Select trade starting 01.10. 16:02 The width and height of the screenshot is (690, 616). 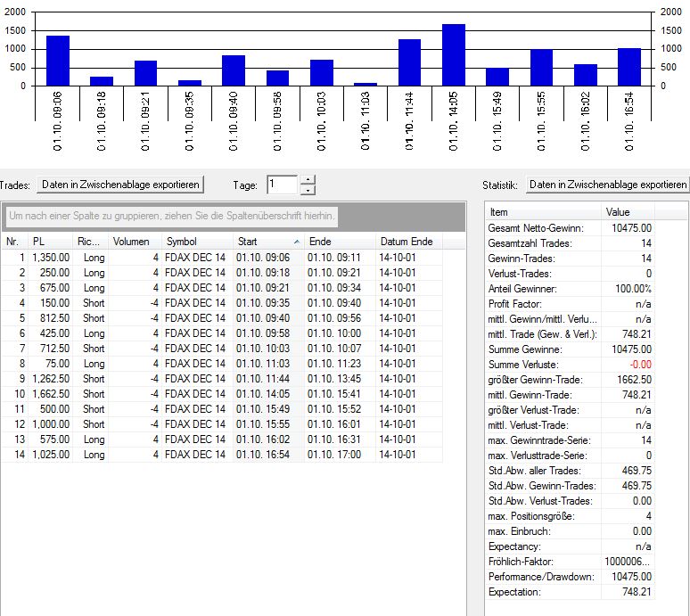click(x=222, y=439)
